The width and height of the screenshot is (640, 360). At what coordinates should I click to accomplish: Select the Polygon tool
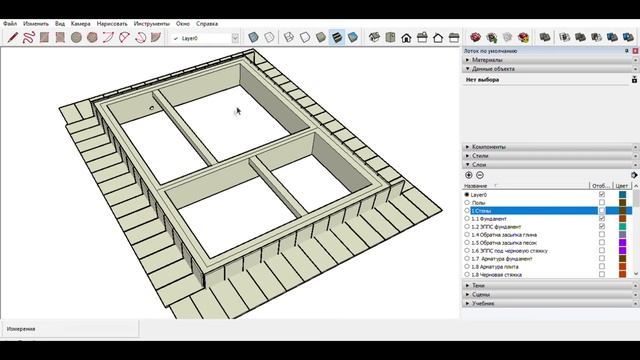tap(92, 38)
